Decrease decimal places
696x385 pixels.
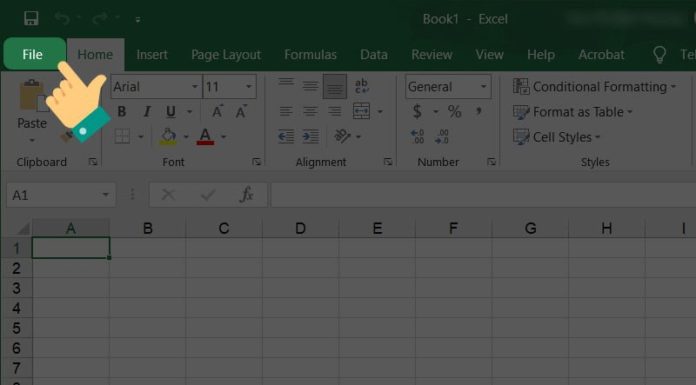tap(442, 136)
